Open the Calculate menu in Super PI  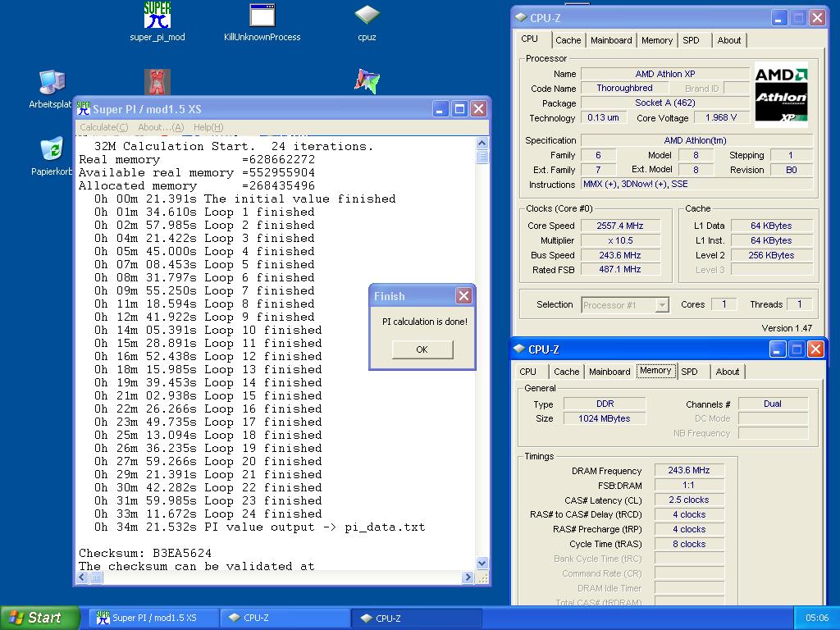click(x=104, y=127)
